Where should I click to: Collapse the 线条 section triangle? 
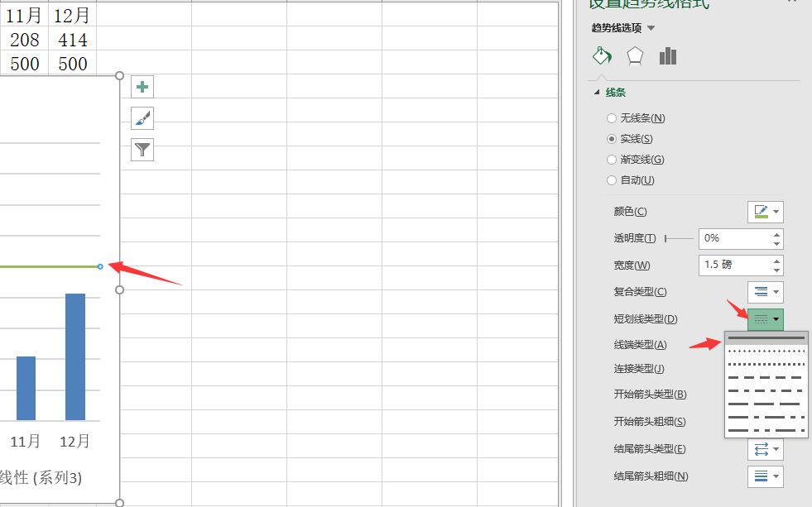(x=597, y=92)
